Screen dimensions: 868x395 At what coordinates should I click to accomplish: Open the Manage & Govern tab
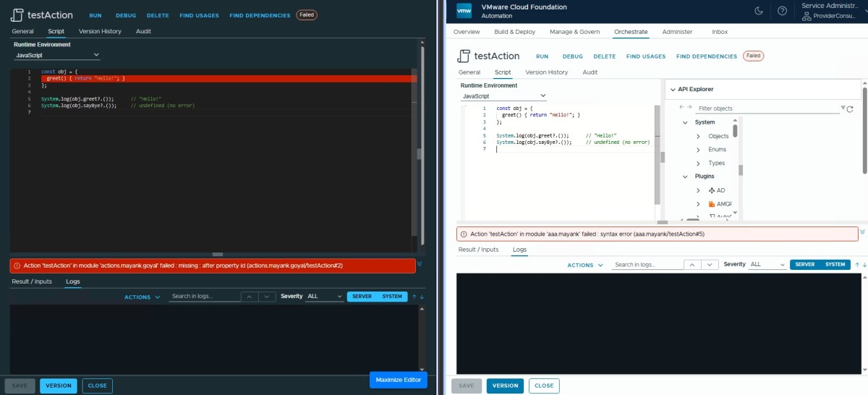[x=574, y=32]
